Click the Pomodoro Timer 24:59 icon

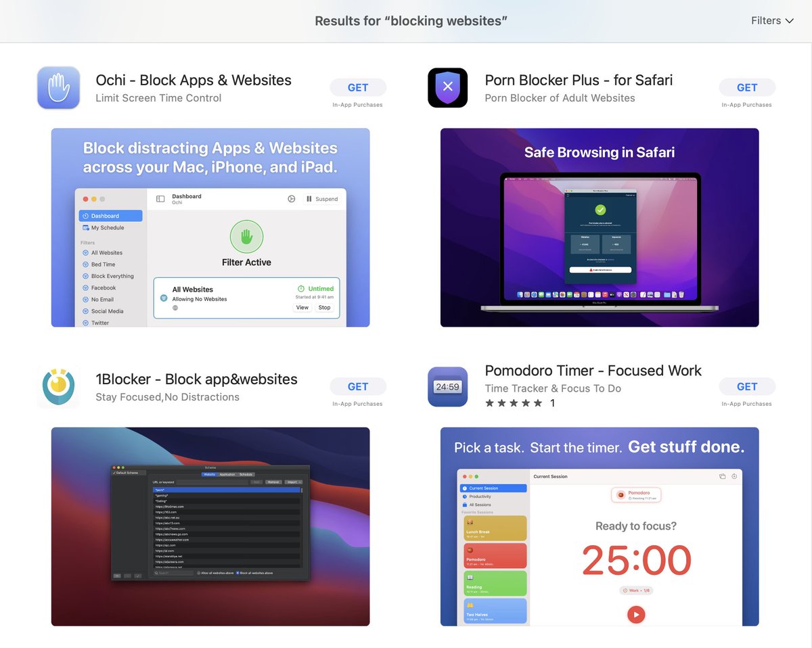coord(448,387)
